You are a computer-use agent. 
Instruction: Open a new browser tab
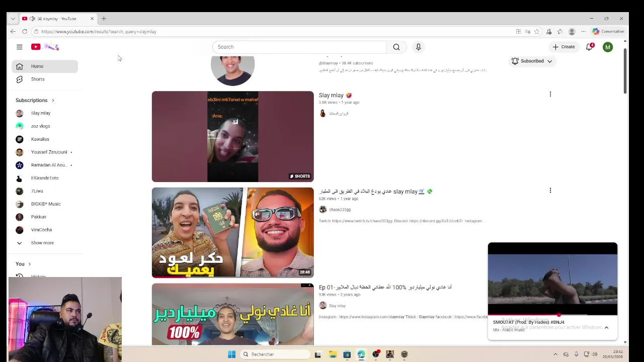point(104,19)
